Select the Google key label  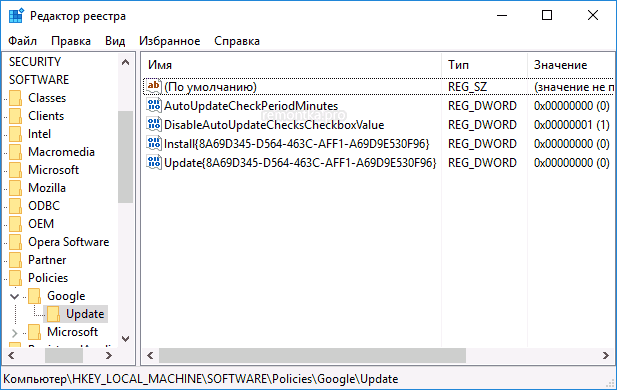[66, 296]
